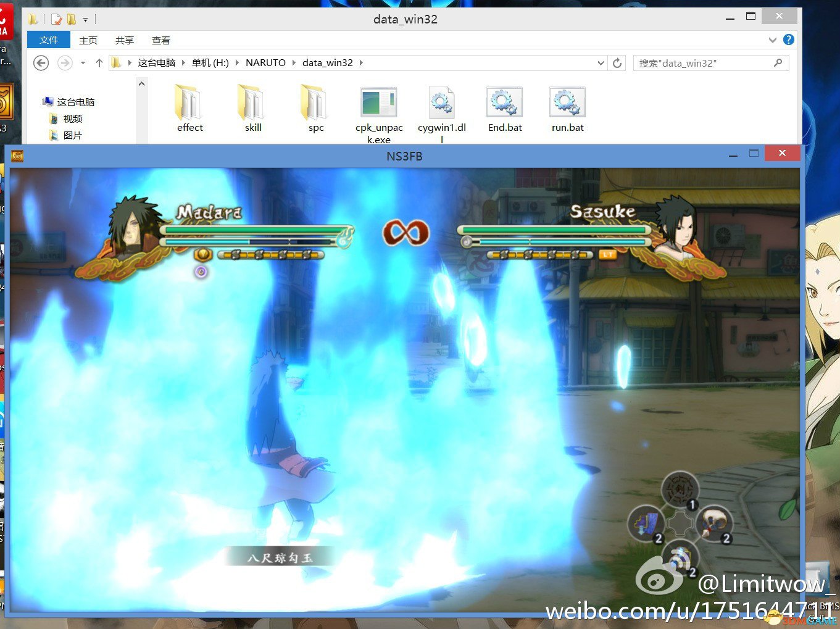Screen dimensions: 840x629
Task: Select the run.bat file
Action: 568,109
